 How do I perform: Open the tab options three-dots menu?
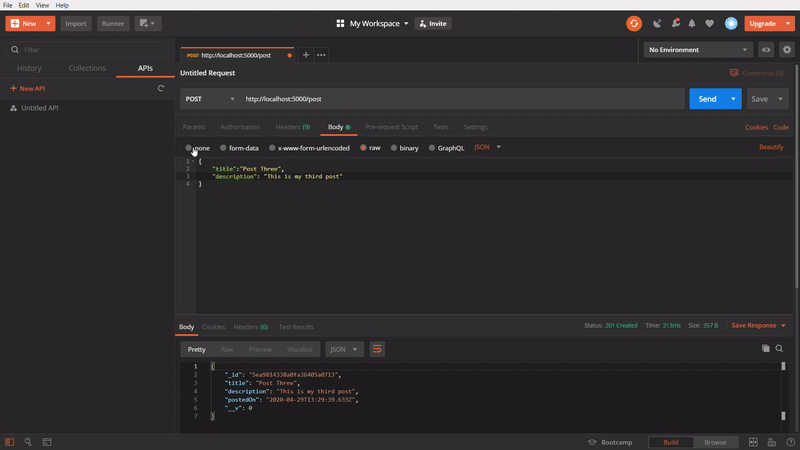coord(321,55)
